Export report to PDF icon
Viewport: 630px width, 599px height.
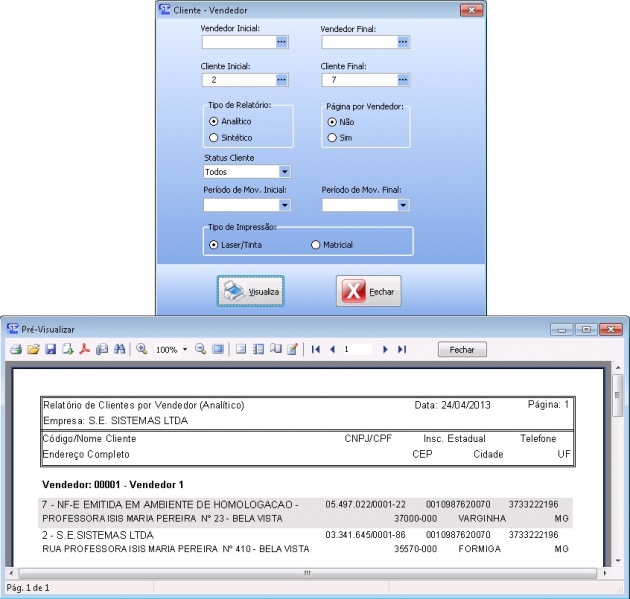click(x=85, y=349)
